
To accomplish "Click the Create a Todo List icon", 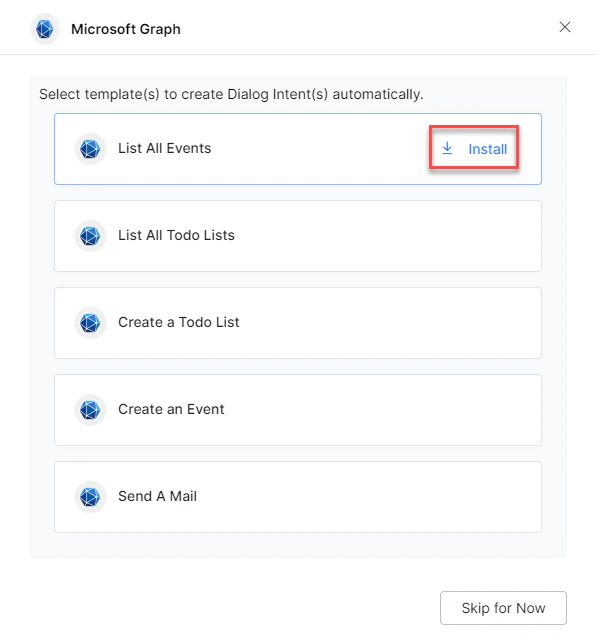I will coord(90,323).
